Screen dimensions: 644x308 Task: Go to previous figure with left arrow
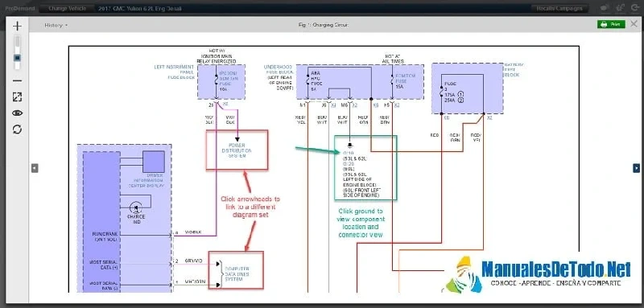35,168
